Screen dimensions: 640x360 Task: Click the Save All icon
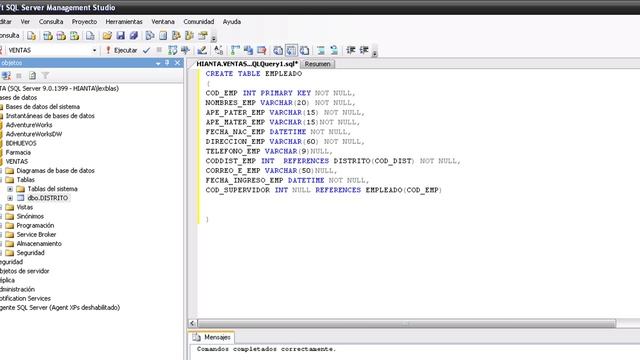133,36
